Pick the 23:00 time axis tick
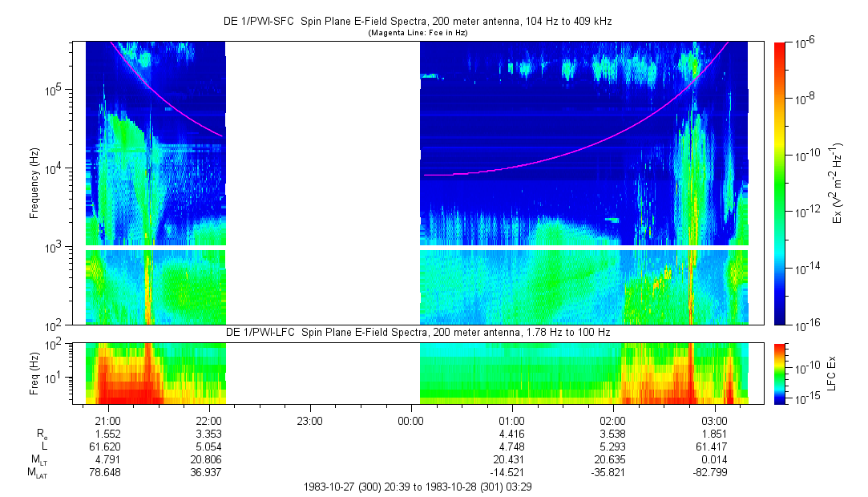The image size is (868, 497). 310,420
